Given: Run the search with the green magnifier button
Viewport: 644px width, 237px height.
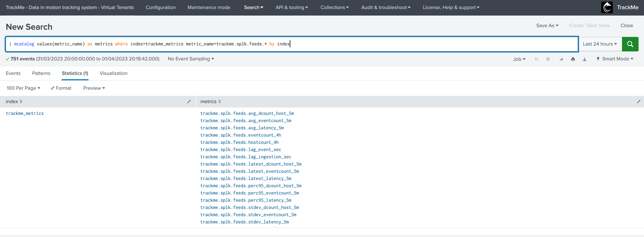Looking at the screenshot, I should 630,44.
